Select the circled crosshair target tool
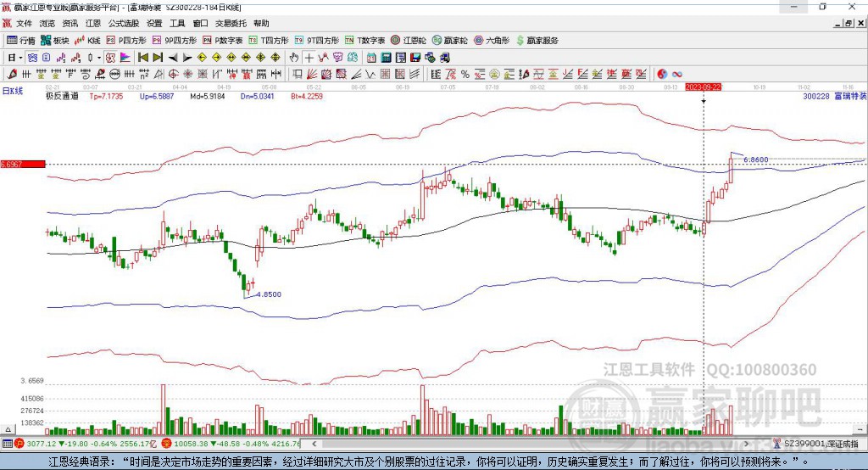 (x=173, y=75)
